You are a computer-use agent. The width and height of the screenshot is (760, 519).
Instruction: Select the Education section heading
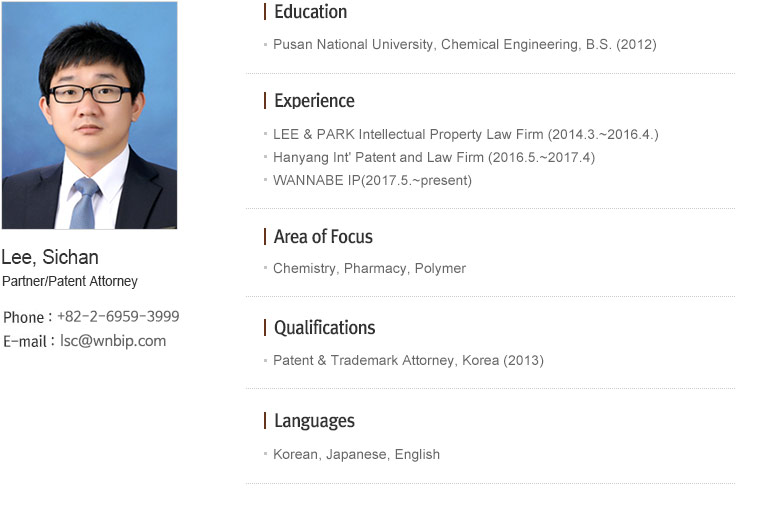[x=311, y=12]
